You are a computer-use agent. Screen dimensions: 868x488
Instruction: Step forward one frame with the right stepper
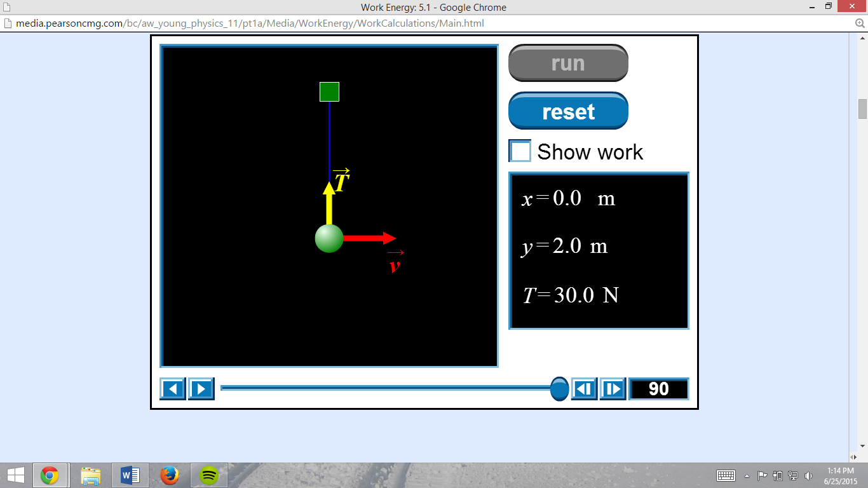pos(611,389)
